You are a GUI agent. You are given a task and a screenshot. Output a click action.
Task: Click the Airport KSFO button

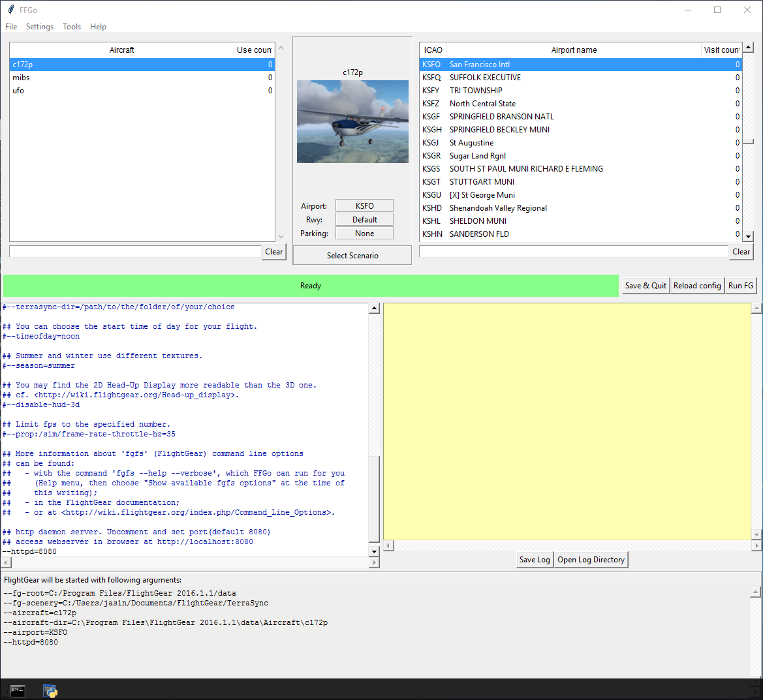(364, 205)
